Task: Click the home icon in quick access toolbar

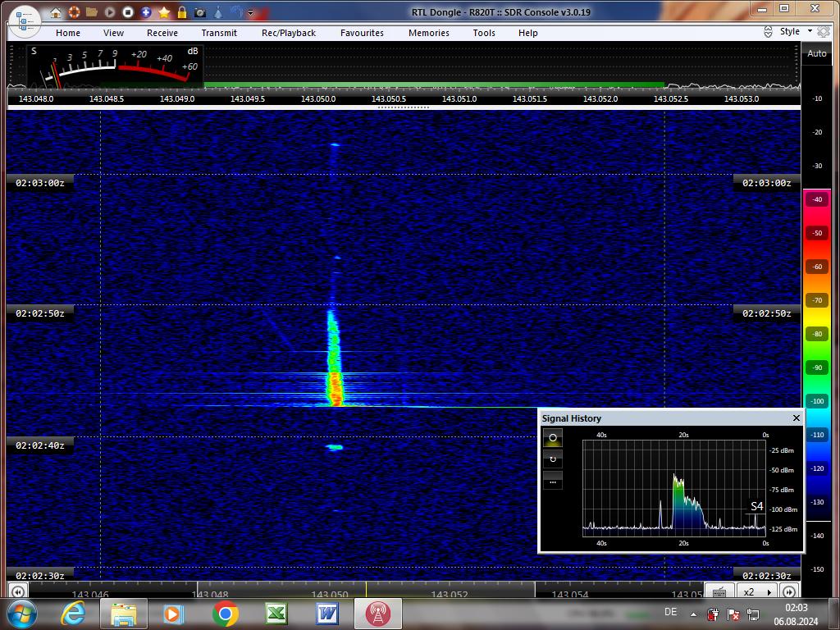Action: pyautogui.click(x=56, y=12)
